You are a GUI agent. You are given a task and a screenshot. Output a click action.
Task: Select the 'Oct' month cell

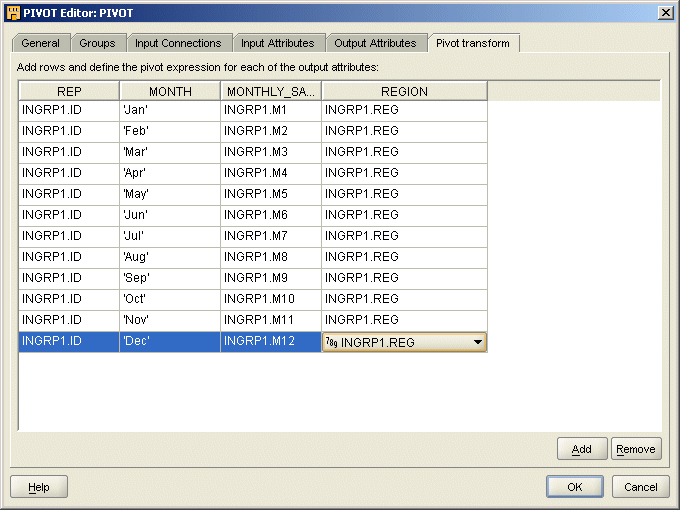170,299
